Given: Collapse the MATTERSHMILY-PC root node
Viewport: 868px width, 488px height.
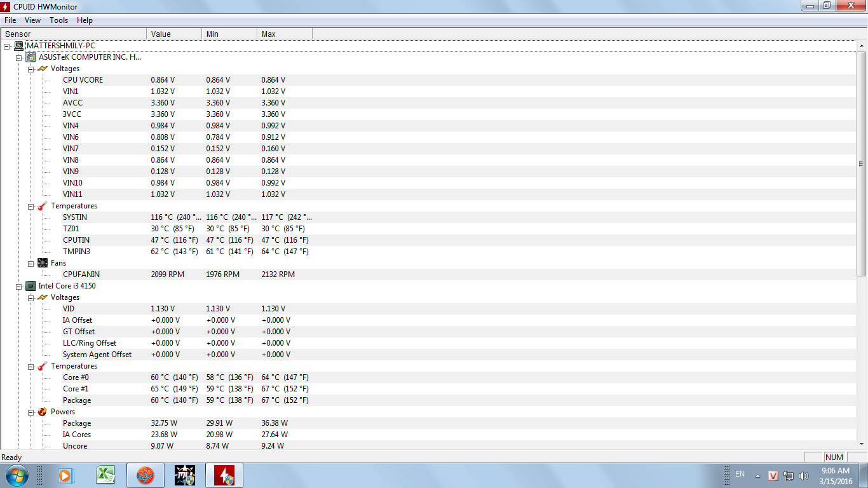Looking at the screenshot, I should [x=6, y=46].
